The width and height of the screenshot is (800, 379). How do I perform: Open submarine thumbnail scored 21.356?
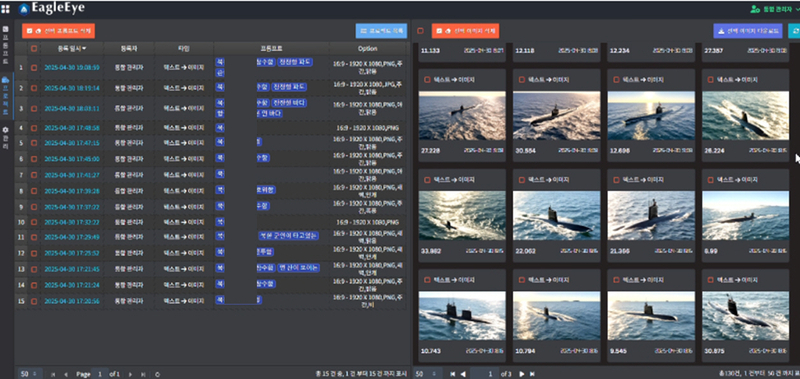click(x=651, y=216)
